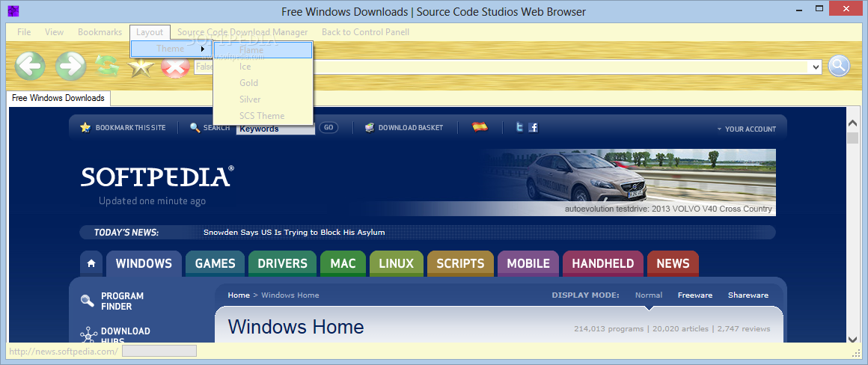Click the purple app icon in title bar
This screenshot has width=868, height=365.
[x=13, y=10]
